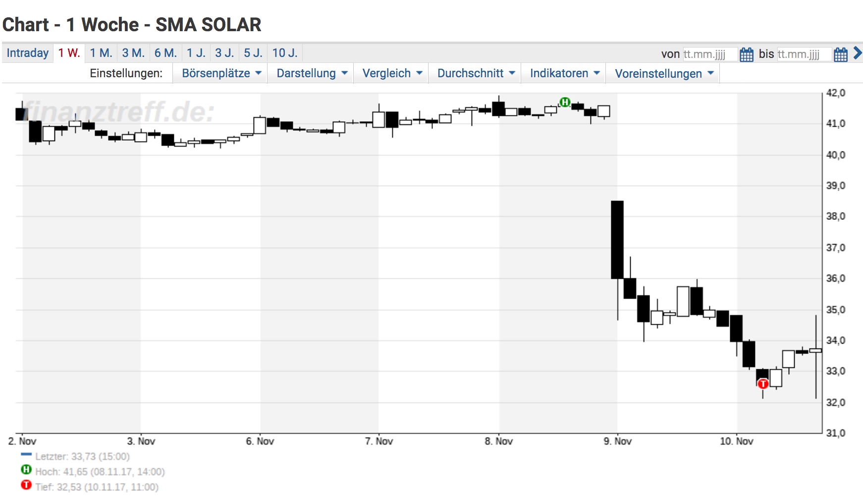Click the 'bis' date input field

click(x=804, y=54)
